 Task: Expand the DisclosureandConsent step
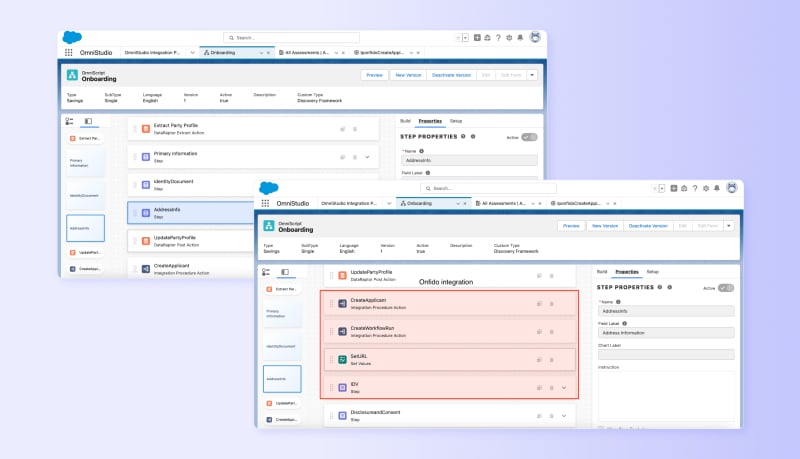click(x=564, y=416)
